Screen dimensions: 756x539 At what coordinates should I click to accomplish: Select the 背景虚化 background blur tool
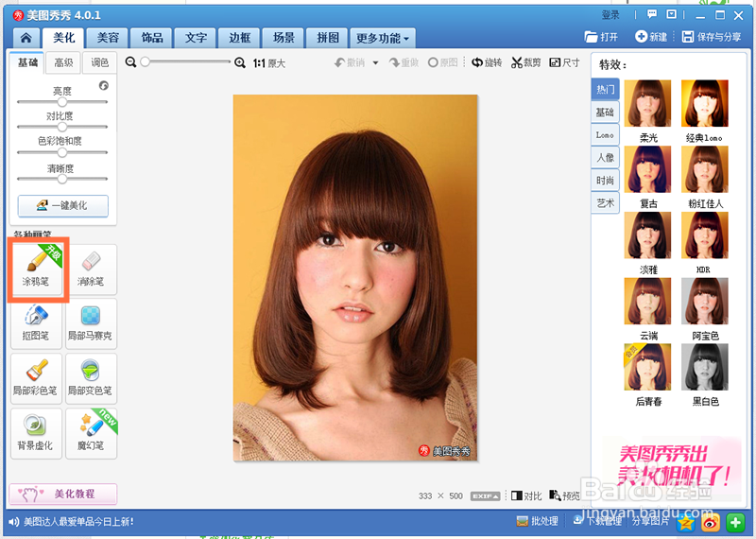coord(37,433)
